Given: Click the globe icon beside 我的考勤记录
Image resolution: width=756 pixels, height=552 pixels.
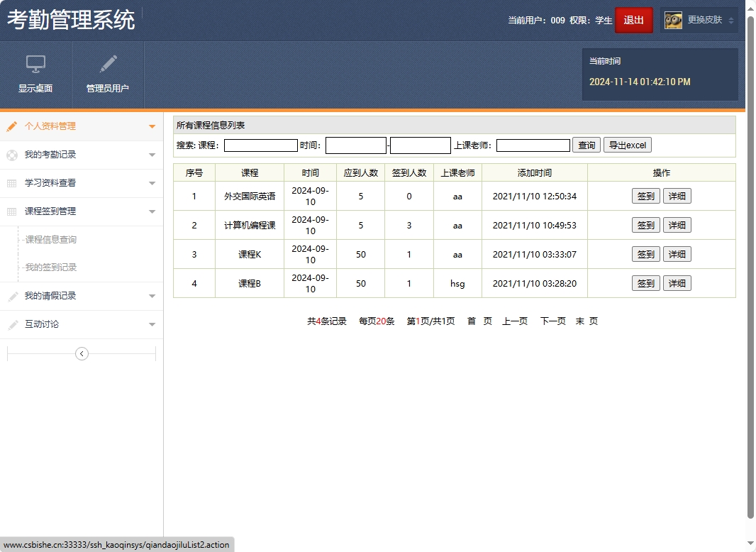Looking at the screenshot, I should pos(11,155).
